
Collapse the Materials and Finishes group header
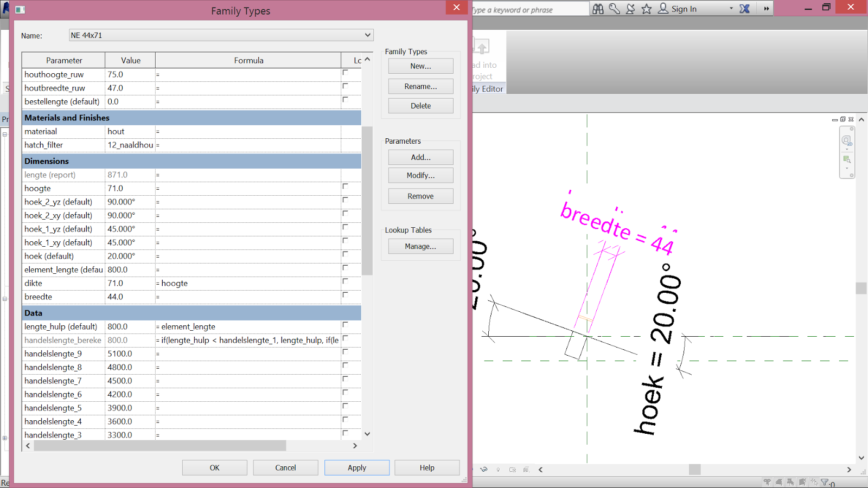192,118
